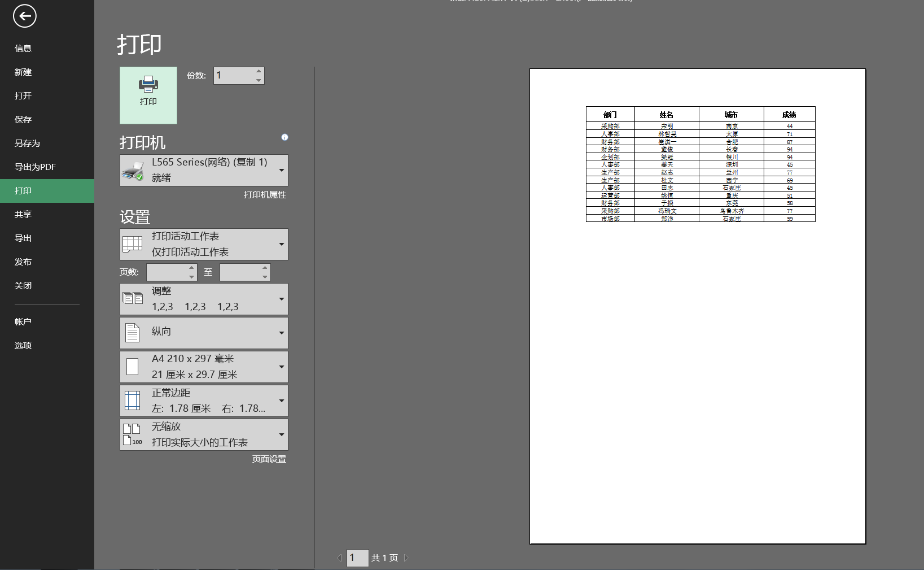
Task: Go to previous preview page arrow
Action: coord(339,558)
